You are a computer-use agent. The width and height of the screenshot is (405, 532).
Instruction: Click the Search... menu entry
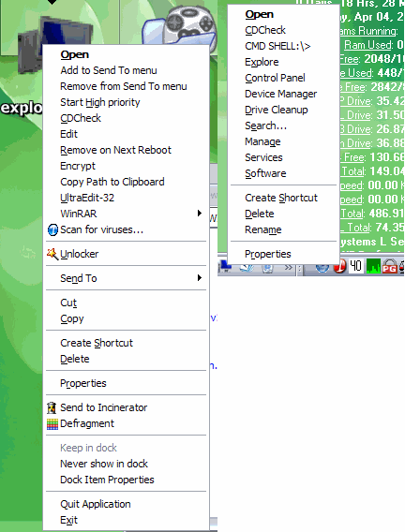pos(283,126)
